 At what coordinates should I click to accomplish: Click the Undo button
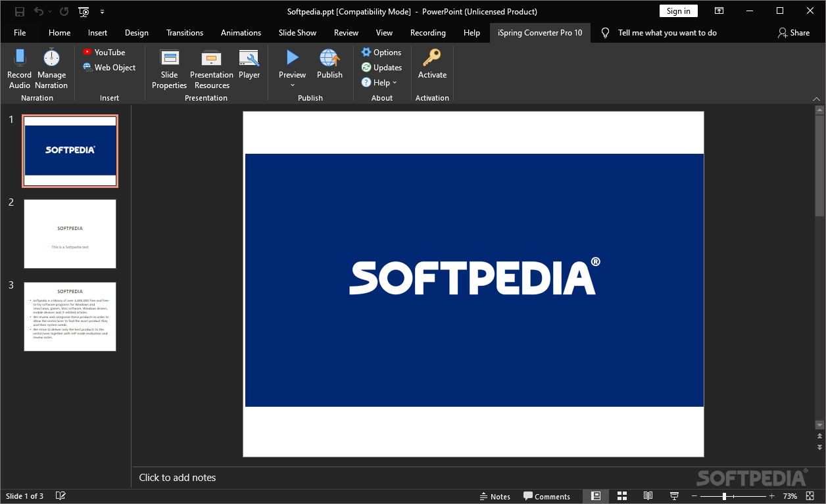click(39, 11)
